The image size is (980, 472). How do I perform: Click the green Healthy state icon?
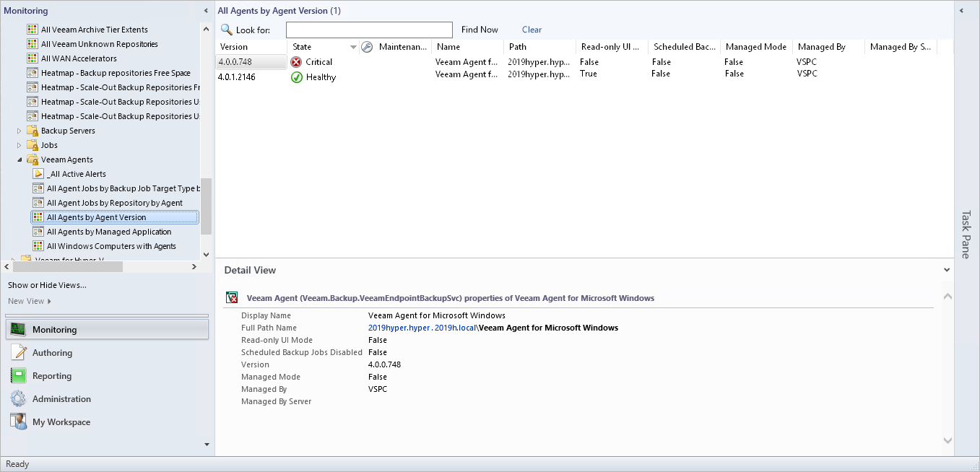[x=296, y=77]
